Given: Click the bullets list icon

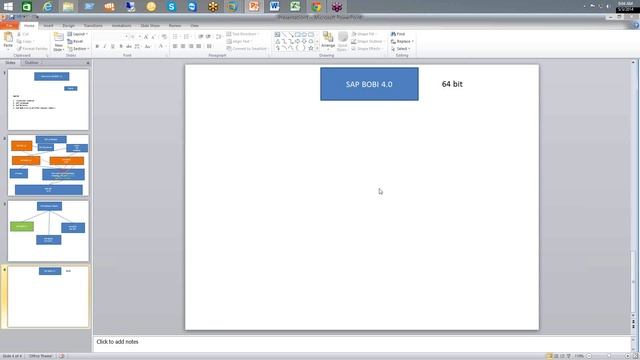Looking at the screenshot, I should coord(176,37).
